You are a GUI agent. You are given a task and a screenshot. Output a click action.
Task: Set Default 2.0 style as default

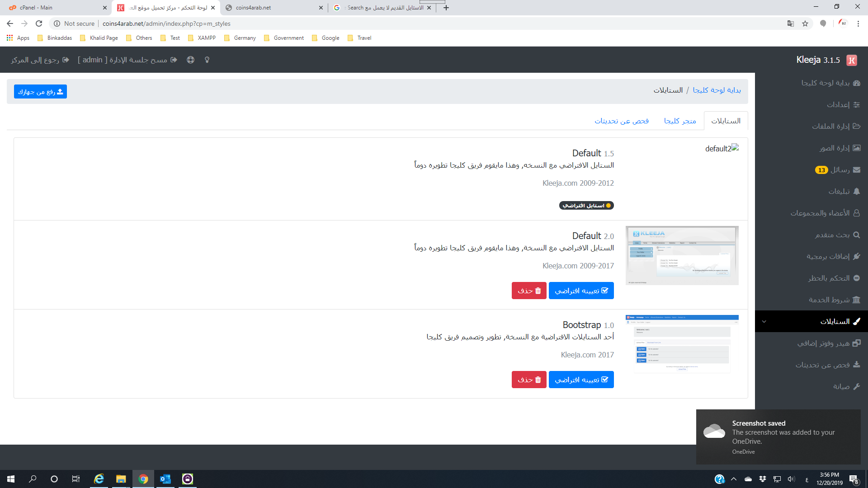[x=581, y=291]
